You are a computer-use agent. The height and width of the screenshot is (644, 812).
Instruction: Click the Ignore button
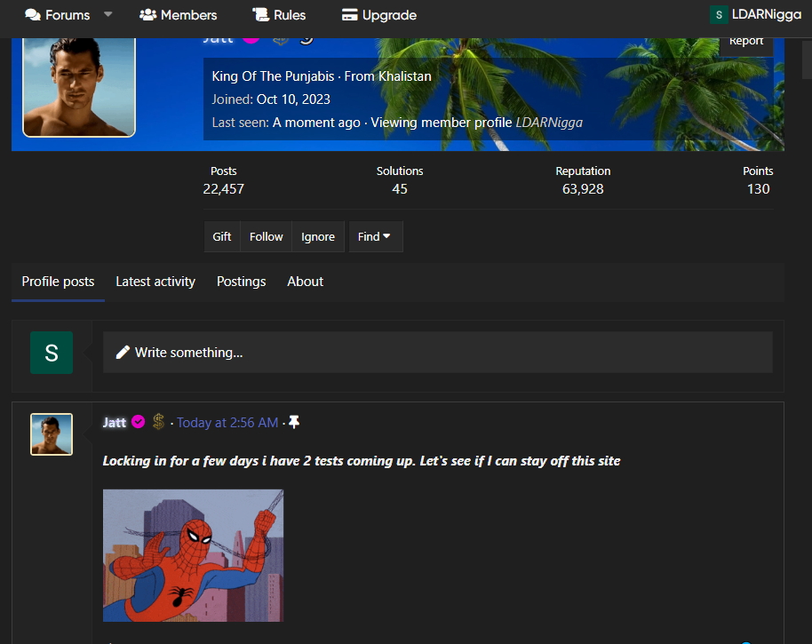point(317,237)
